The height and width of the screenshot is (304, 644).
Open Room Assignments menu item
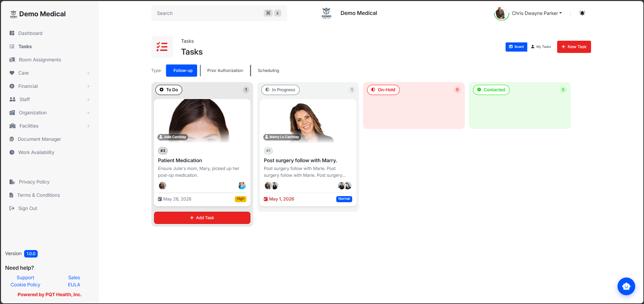[x=40, y=60]
